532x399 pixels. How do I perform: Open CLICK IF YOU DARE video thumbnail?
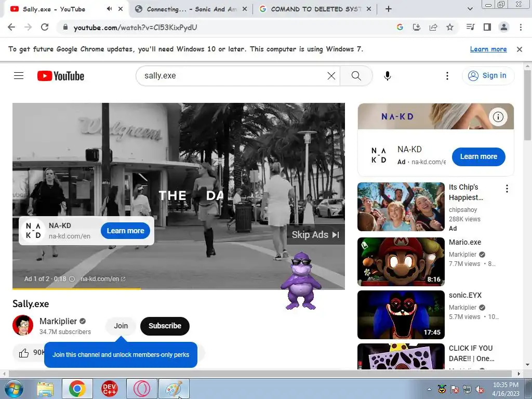point(401,356)
